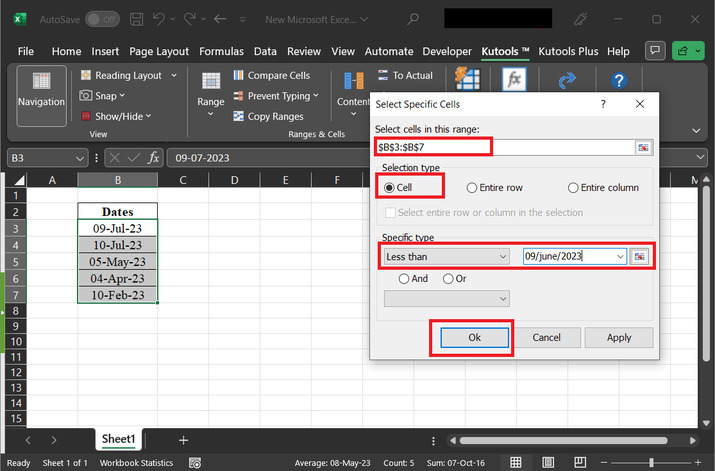
Task: Select Prevent Typing tool
Action: (x=276, y=96)
